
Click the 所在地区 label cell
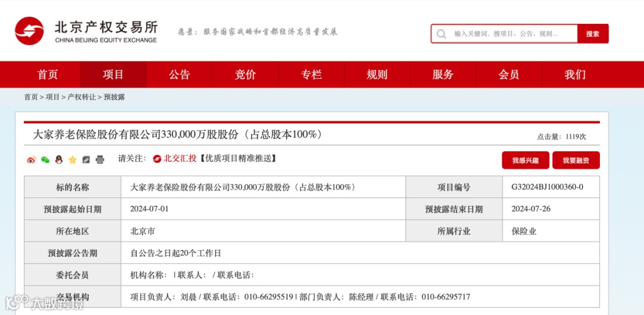coord(73,231)
